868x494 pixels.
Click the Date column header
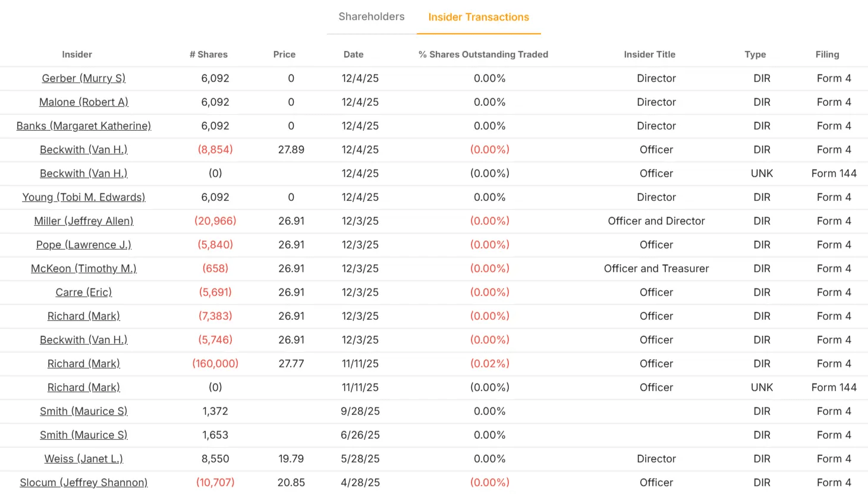(353, 55)
